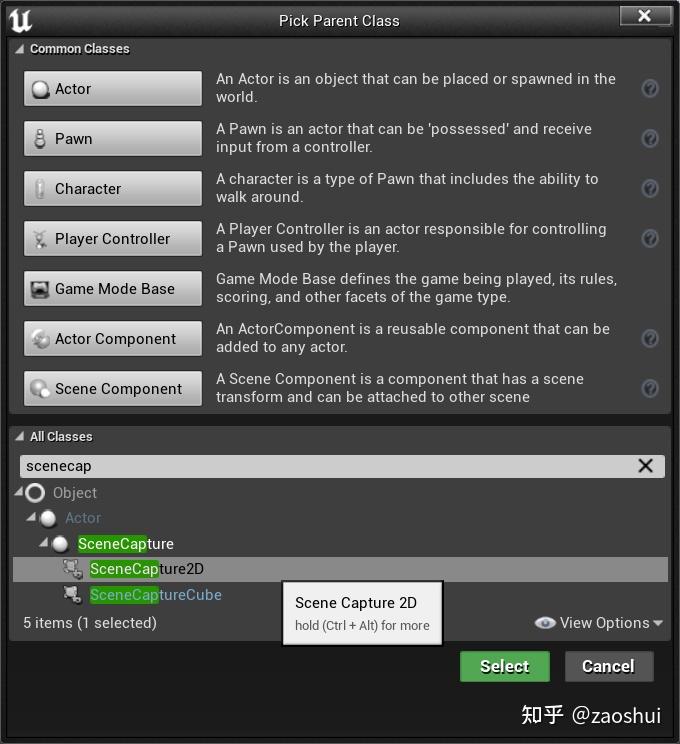
Task: Collapse the All Classes section
Action: (20, 437)
